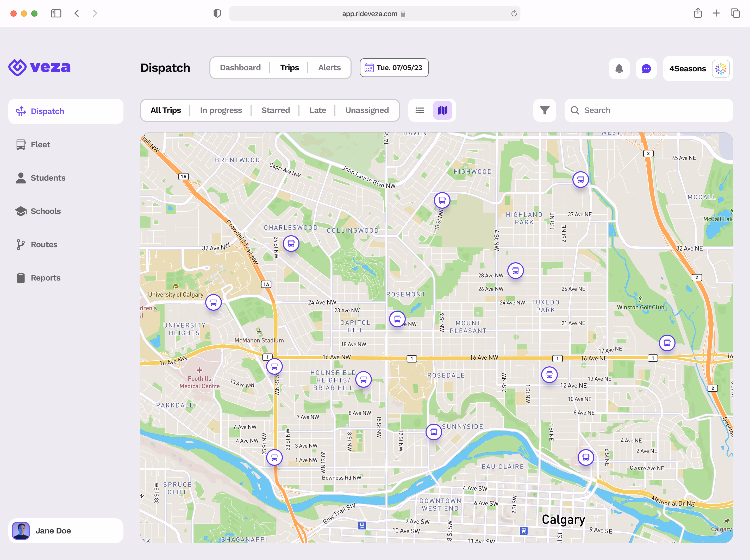Screen dimensions: 750x560
Task: Click the bus marker near 17 Ave NE
Action: pyautogui.click(x=667, y=343)
